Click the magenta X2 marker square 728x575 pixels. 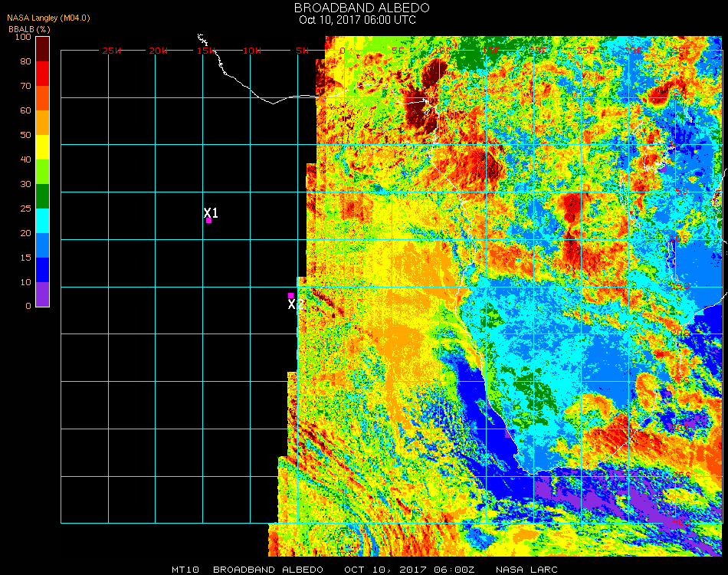click(x=290, y=295)
